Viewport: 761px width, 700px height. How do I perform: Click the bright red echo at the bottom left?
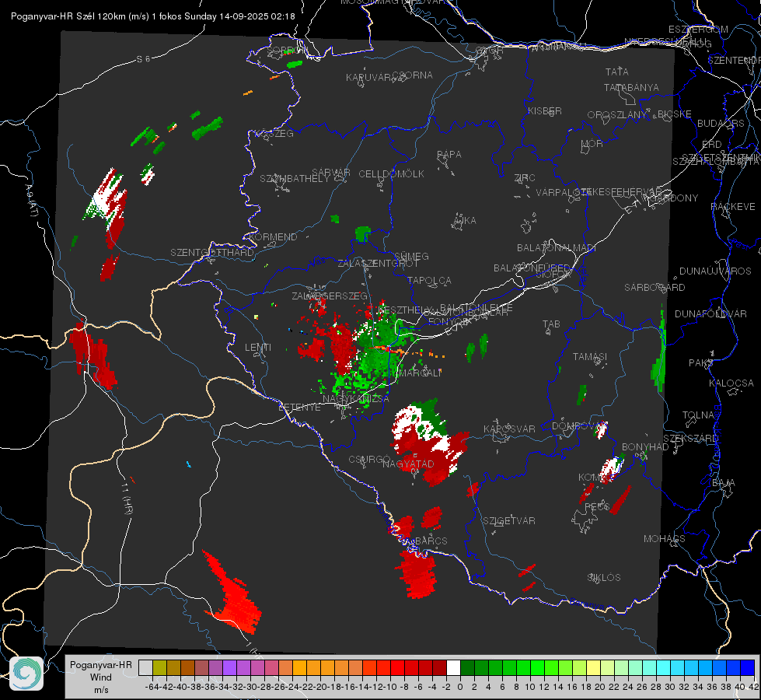click(233, 593)
